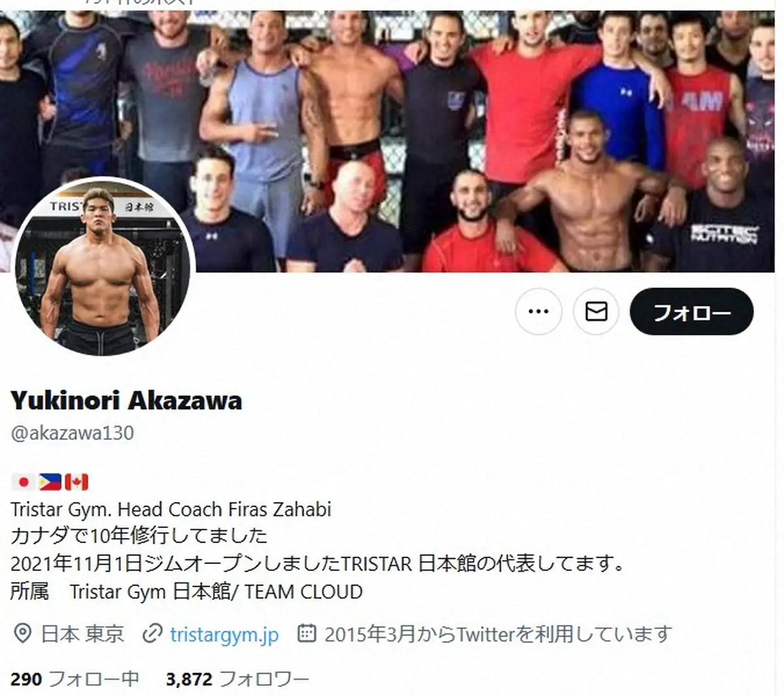Click the 2015年3月 Twitter join date text
This screenshot has height=696, width=784.
tap(498, 633)
